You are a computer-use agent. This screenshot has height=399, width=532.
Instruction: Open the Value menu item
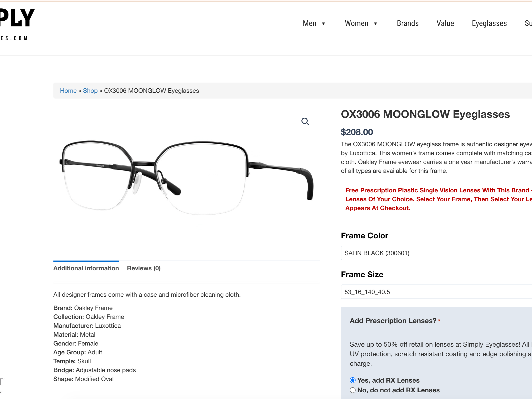coord(445,23)
